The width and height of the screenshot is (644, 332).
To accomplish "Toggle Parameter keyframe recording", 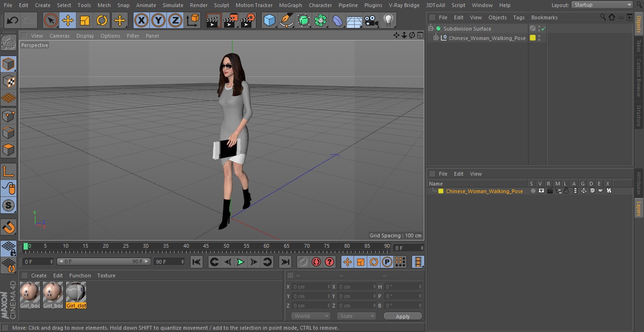I will point(387,262).
